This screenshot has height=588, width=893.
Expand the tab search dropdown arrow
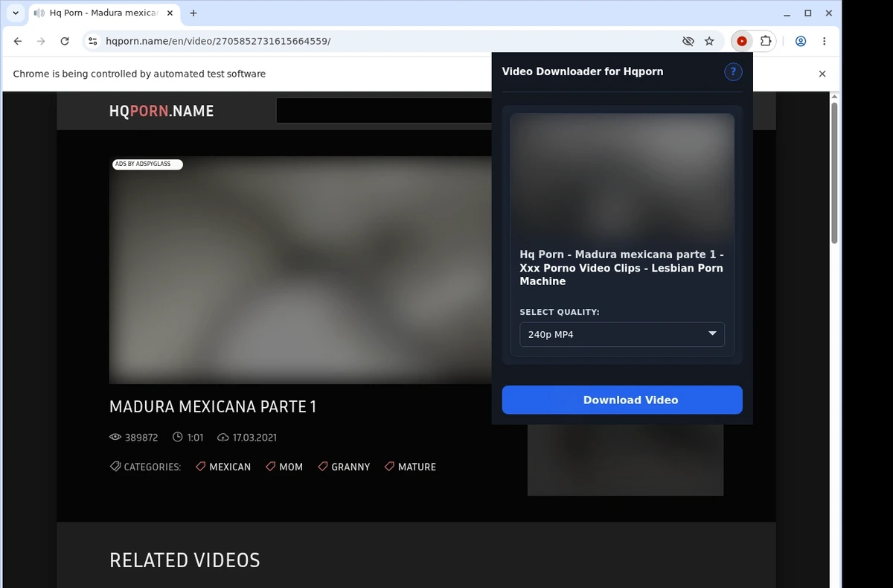click(x=16, y=13)
